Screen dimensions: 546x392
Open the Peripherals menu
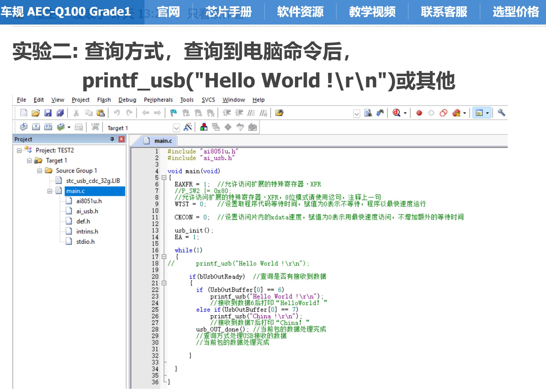point(158,100)
